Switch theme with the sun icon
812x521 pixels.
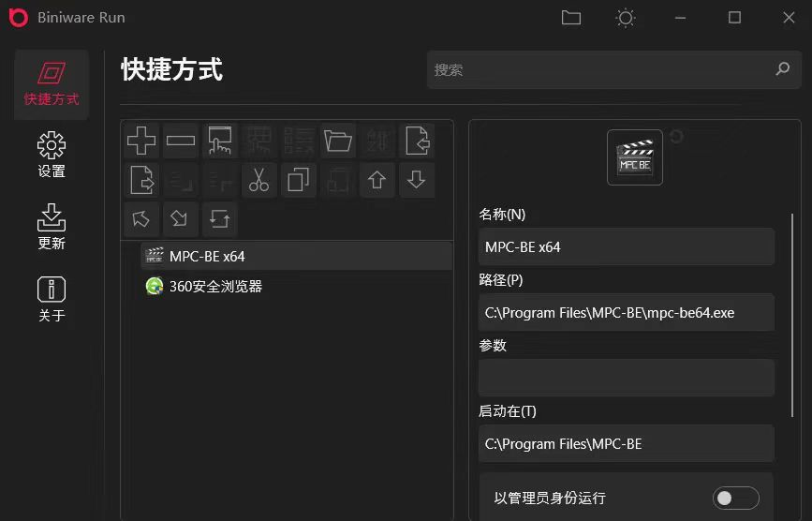point(625,18)
